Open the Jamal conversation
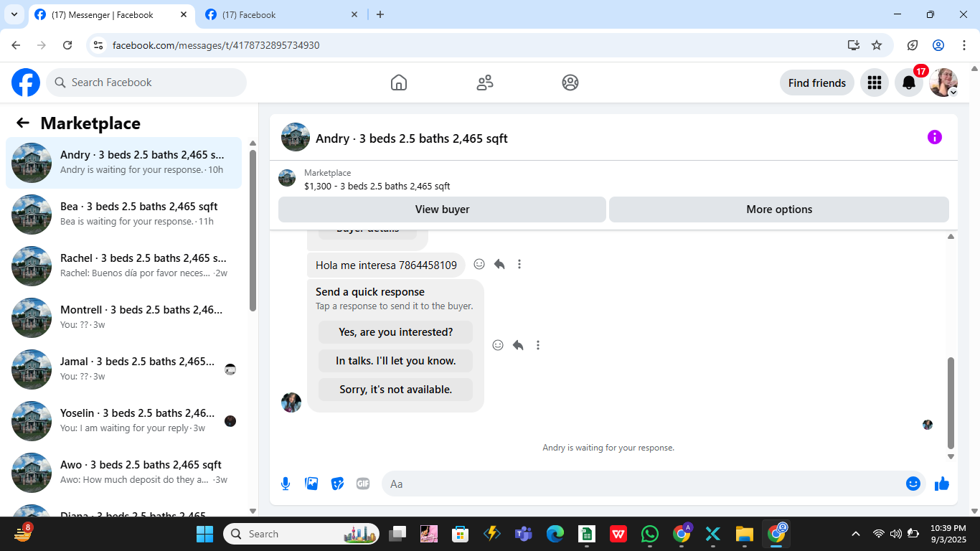The width and height of the screenshot is (980, 551). [x=123, y=369]
